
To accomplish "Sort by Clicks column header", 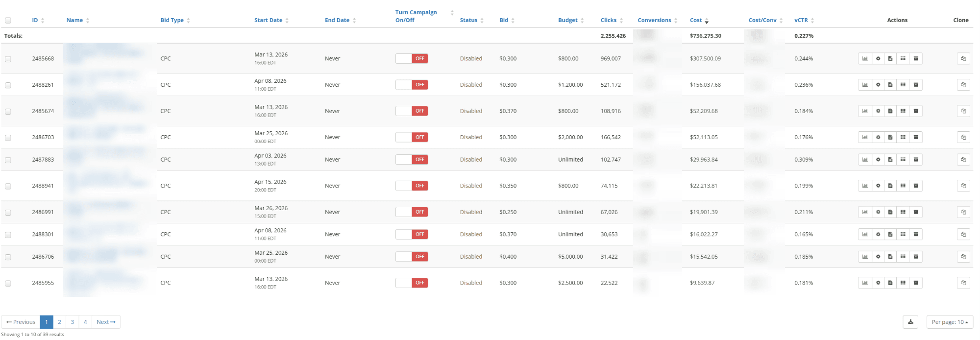I will click(612, 20).
